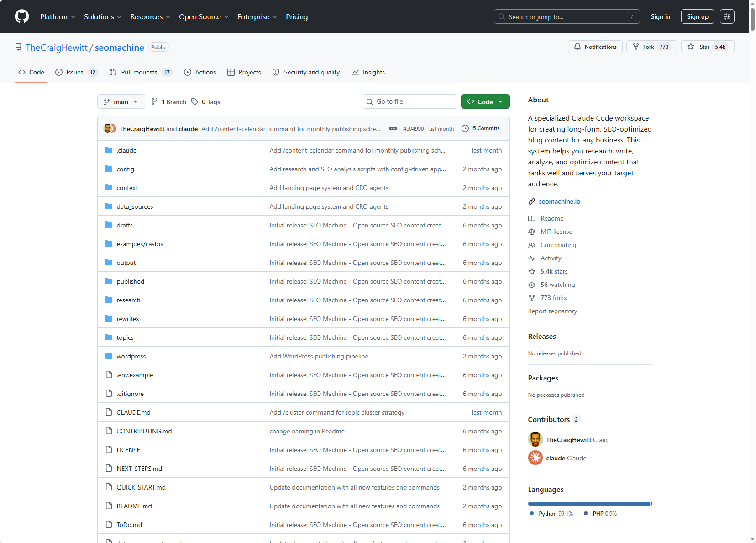
Task: Click the .claude folder icon
Action: 109,150
